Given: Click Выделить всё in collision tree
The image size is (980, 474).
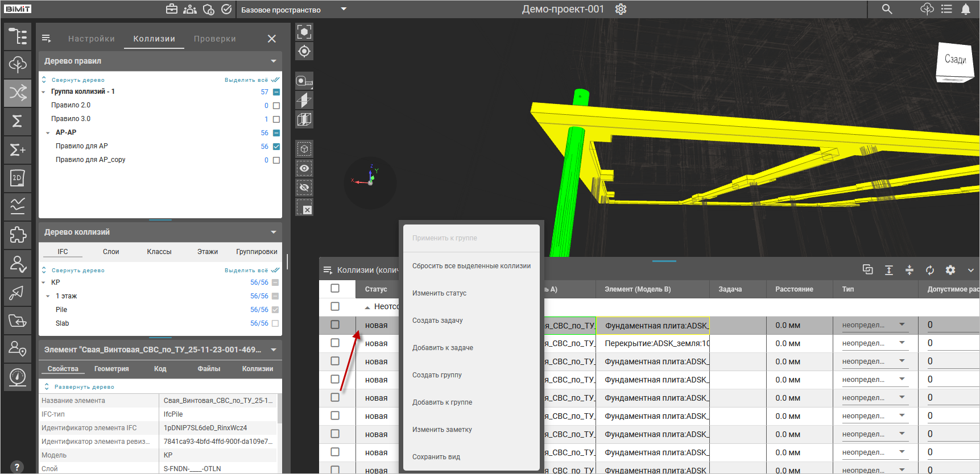Looking at the screenshot, I should click(246, 271).
